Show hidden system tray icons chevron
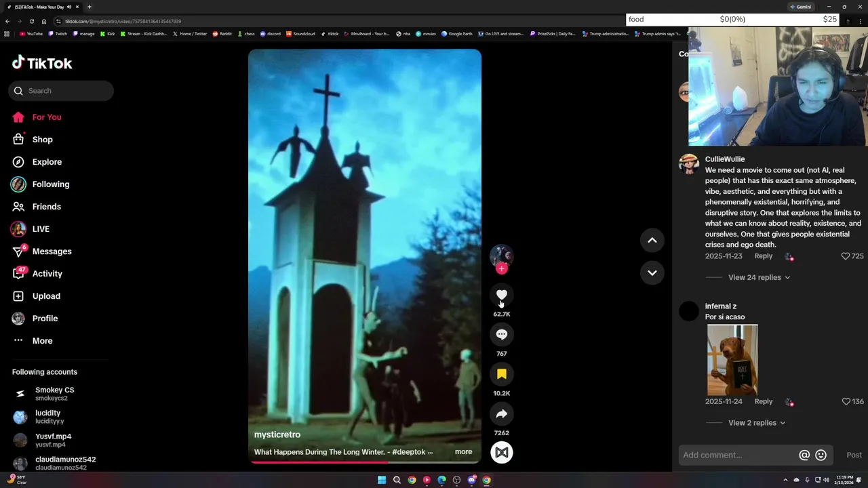Viewport: 868px width, 488px height. [786, 480]
